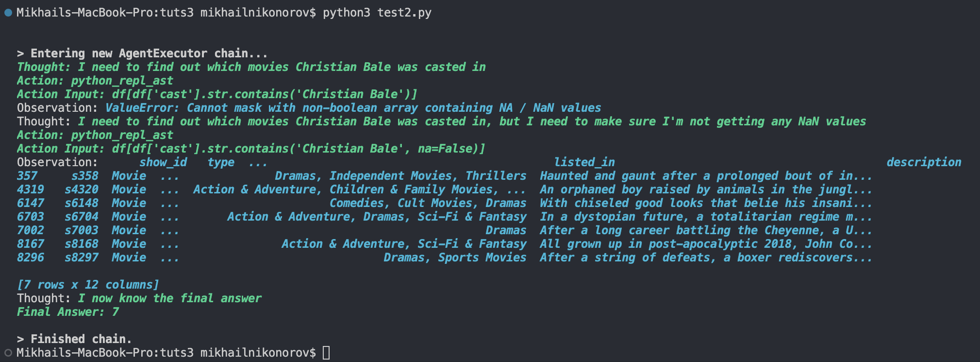Click the listed_in column header
980x362 pixels.
pos(584,162)
